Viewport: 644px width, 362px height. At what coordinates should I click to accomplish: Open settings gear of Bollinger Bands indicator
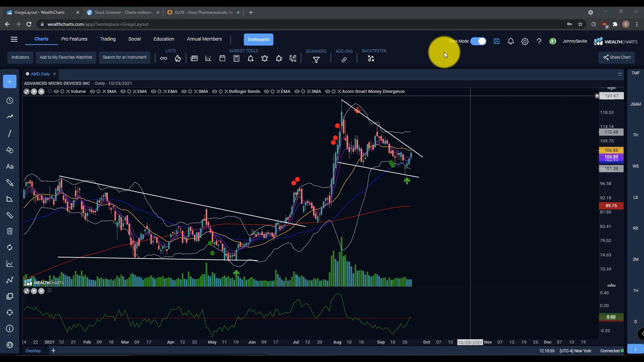[221, 92]
